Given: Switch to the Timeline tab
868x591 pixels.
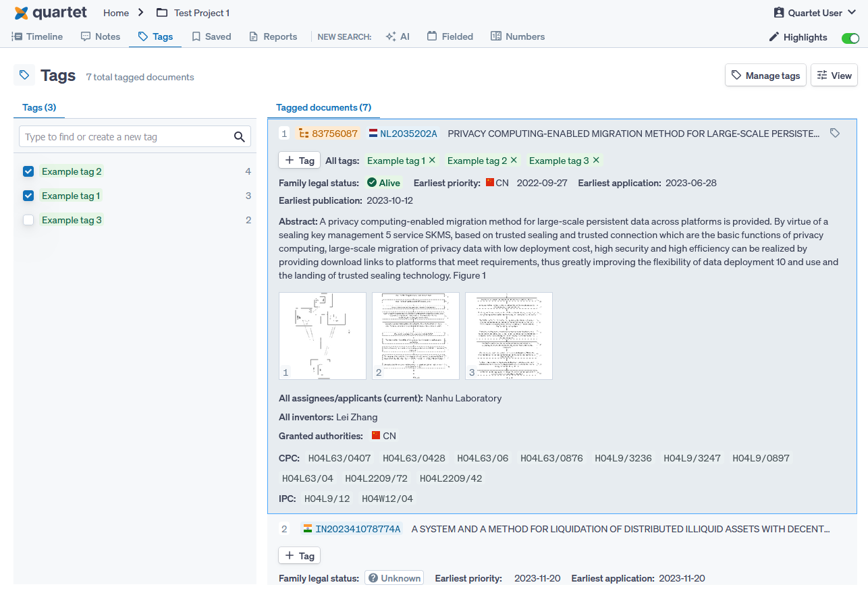Looking at the screenshot, I should [38, 36].
